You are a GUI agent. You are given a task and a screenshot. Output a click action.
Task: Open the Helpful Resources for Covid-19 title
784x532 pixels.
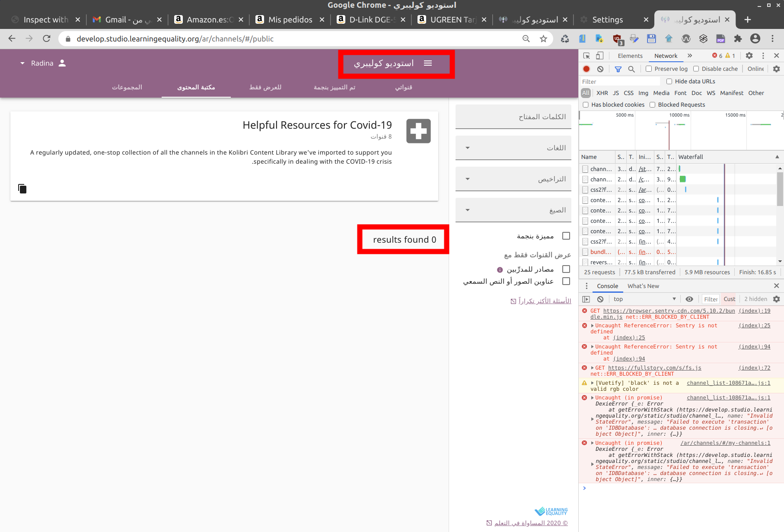(317, 125)
